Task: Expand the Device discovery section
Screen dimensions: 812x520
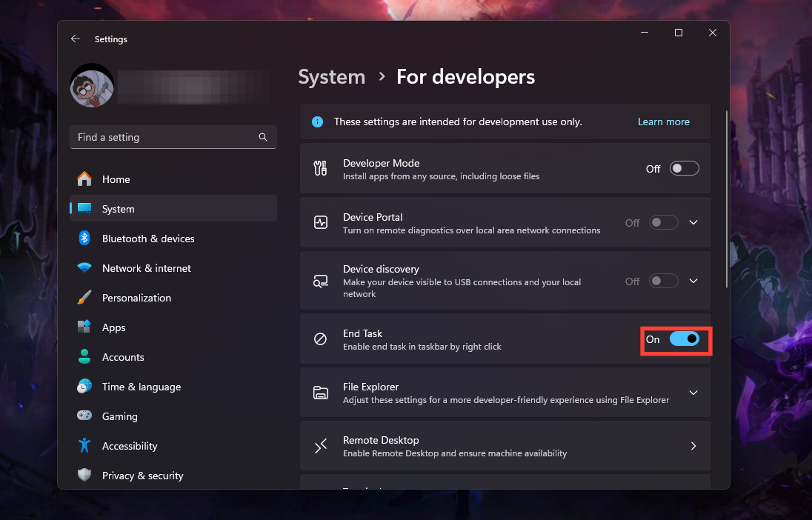Action: [x=693, y=281]
